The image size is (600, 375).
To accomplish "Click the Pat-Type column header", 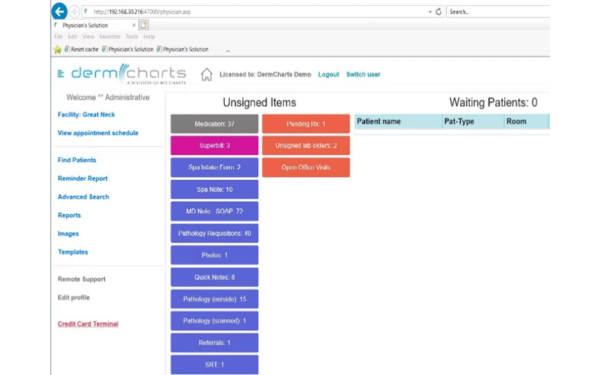I will 473,122.
